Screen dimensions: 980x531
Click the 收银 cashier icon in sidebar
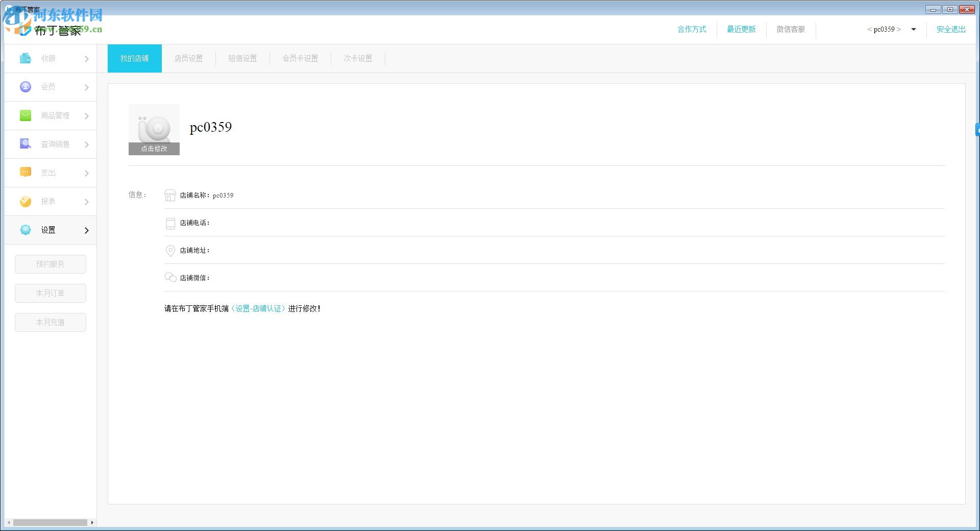(x=26, y=58)
